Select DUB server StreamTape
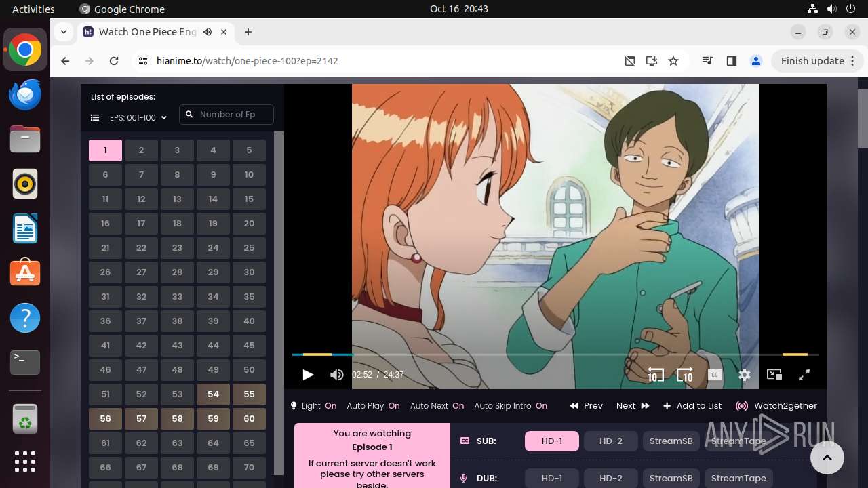This screenshot has width=868, height=488. coord(738,478)
